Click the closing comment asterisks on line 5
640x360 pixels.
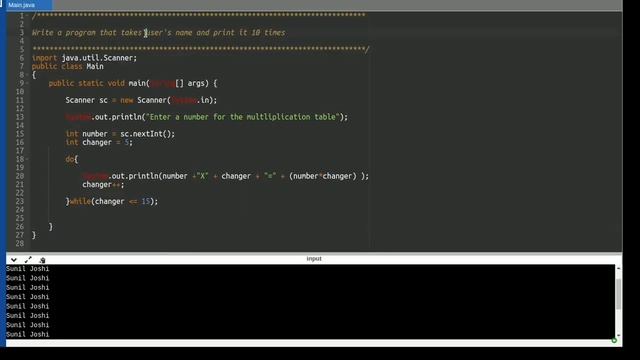[x=201, y=49]
